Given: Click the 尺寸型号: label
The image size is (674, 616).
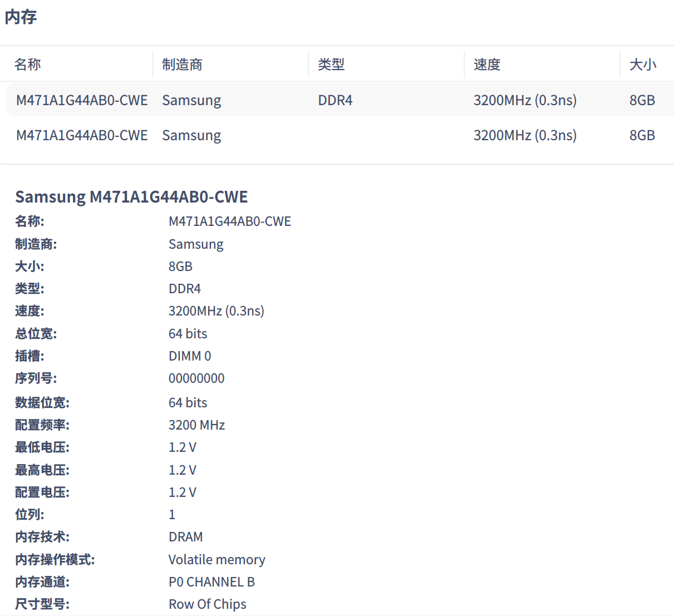Looking at the screenshot, I should 42,604.
